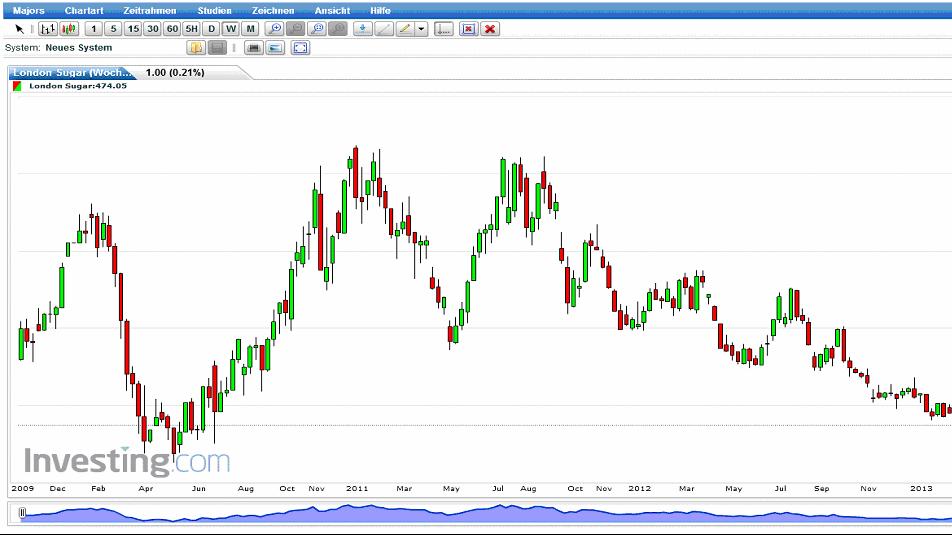Click the 2013 date axis label
The height and width of the screenshot is (535, 952).
(x=921, y=488)
